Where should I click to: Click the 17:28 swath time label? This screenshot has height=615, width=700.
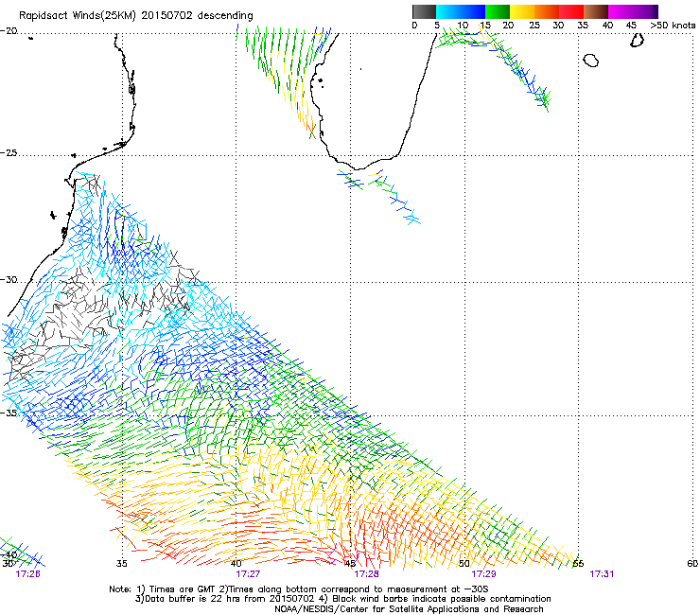tap(366, 574)
